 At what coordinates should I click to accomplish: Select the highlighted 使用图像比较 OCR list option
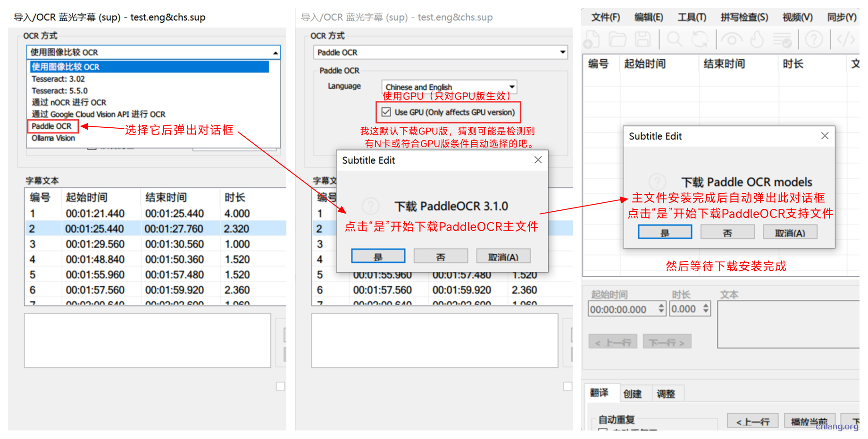[149, 66]
